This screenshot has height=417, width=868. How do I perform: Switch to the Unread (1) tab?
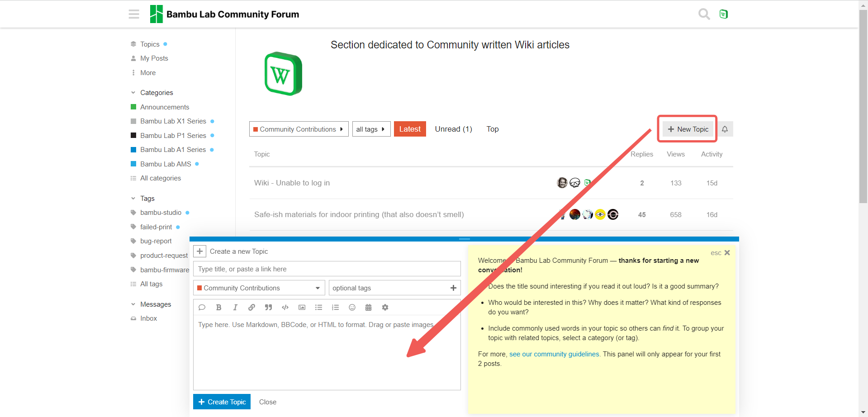coord(453,129)
